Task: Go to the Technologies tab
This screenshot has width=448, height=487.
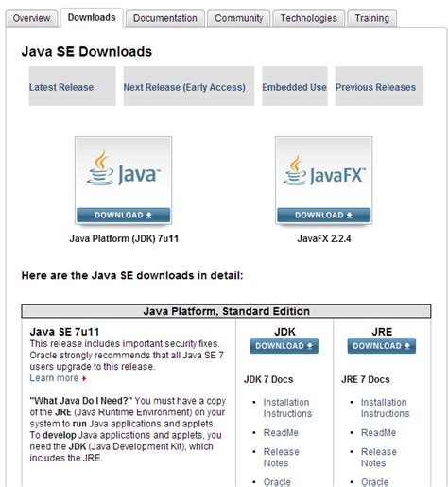Action: 309,18
